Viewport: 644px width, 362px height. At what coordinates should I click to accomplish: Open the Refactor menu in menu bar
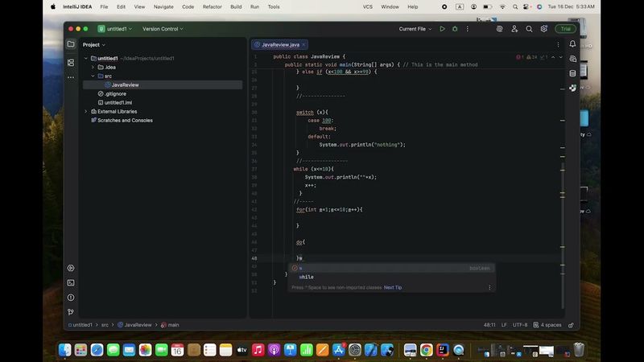point(212,6)
